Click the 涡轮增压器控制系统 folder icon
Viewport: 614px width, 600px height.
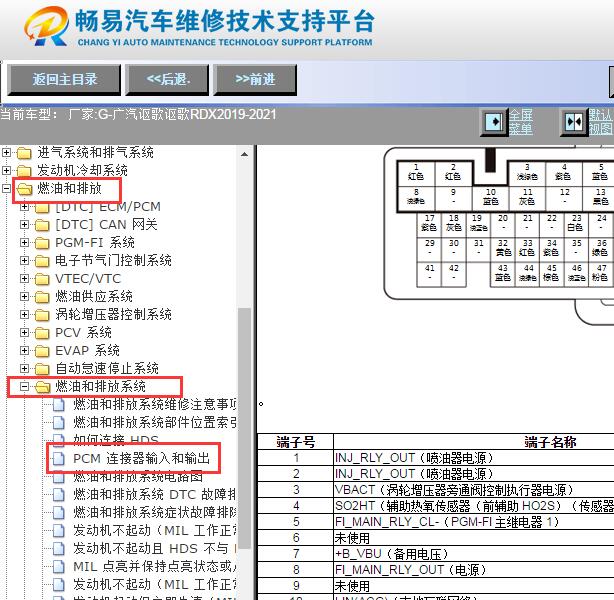pyautogui.click(x=42, y=315)
